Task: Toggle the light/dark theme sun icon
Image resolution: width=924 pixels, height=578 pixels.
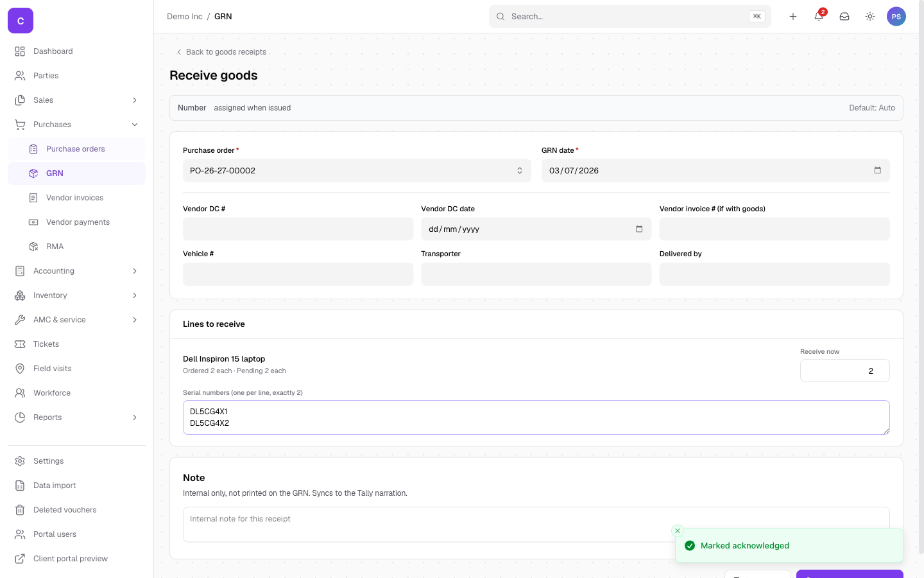Action: [x=870, y=17]
